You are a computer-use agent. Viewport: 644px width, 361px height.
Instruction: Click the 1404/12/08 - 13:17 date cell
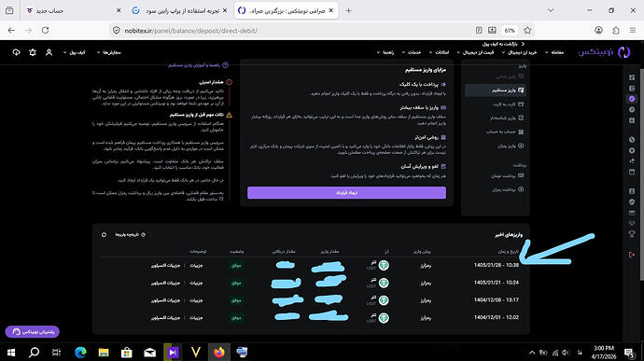(x=497, y=300)
